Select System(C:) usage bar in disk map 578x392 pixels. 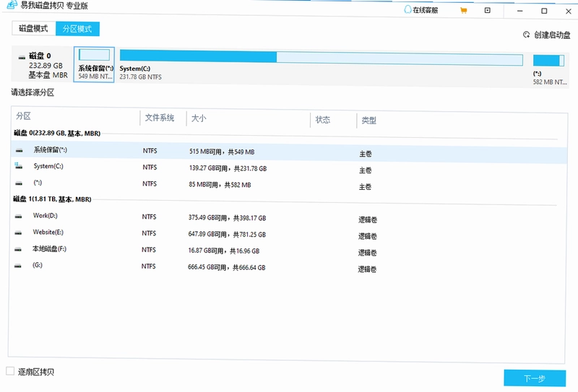[x=321, y=56]
